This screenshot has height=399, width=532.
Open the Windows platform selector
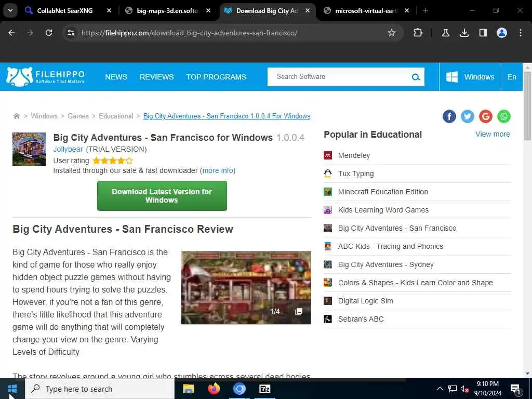click(470, 77)
